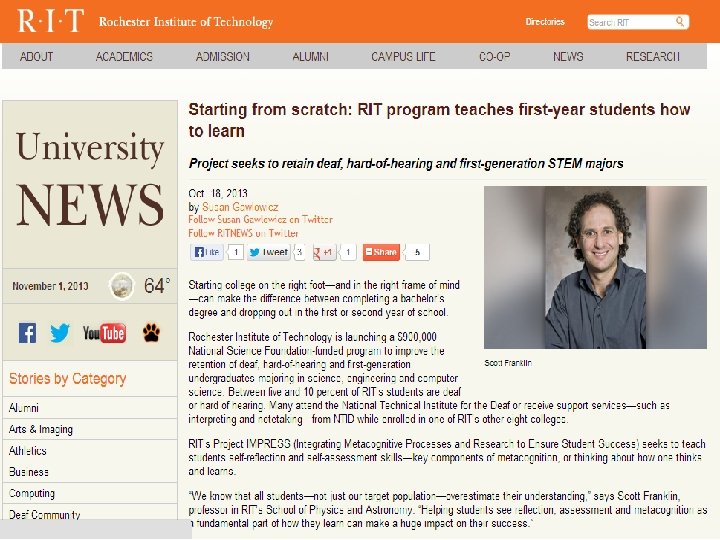Open author Susan Gawlowicz link
Viewport: 720px width, 540px height.
pyautogui.click(x=240, y=207)
